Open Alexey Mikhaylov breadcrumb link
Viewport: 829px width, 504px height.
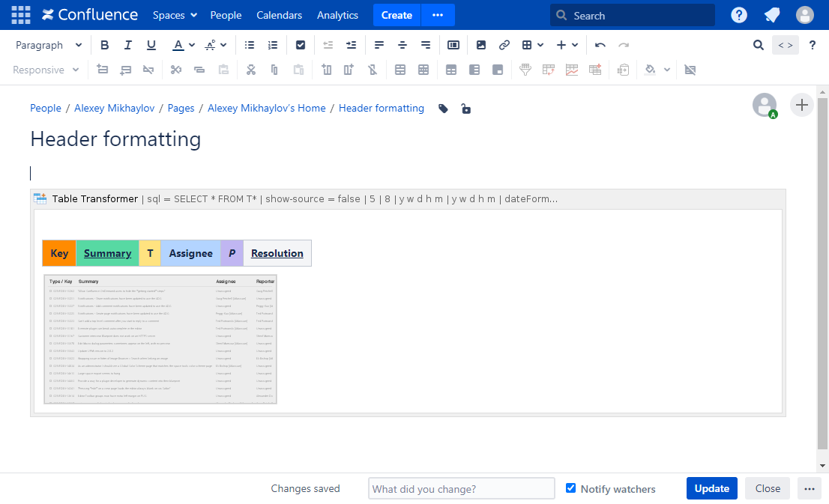(x=114, y=109)
